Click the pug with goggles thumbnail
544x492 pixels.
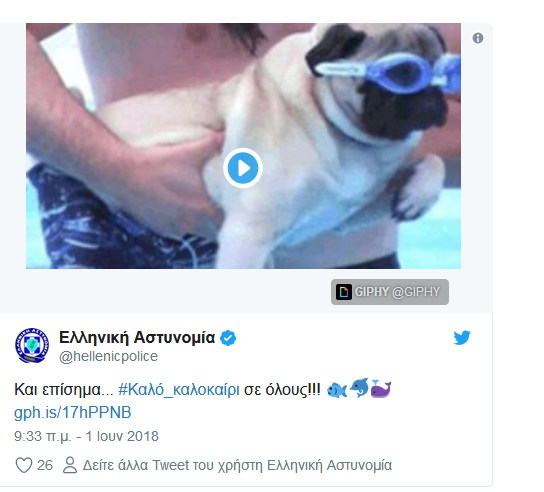tap(244, 146)
